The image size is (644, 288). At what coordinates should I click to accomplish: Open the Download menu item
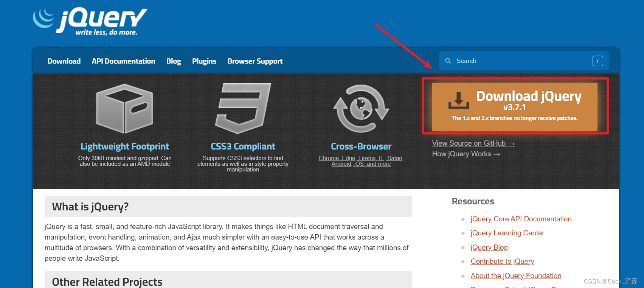pyautogui.click(x=64, y=61)
